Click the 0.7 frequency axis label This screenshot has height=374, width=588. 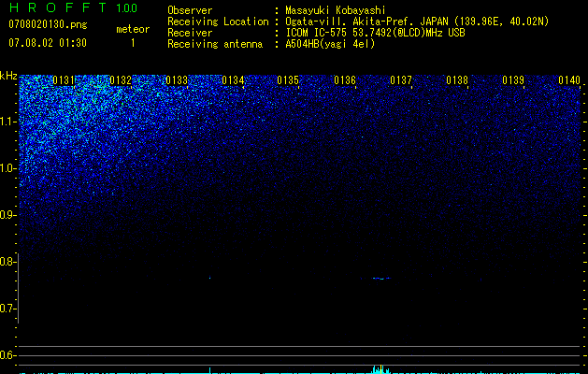pyautogui.click(x=8, y=309)
